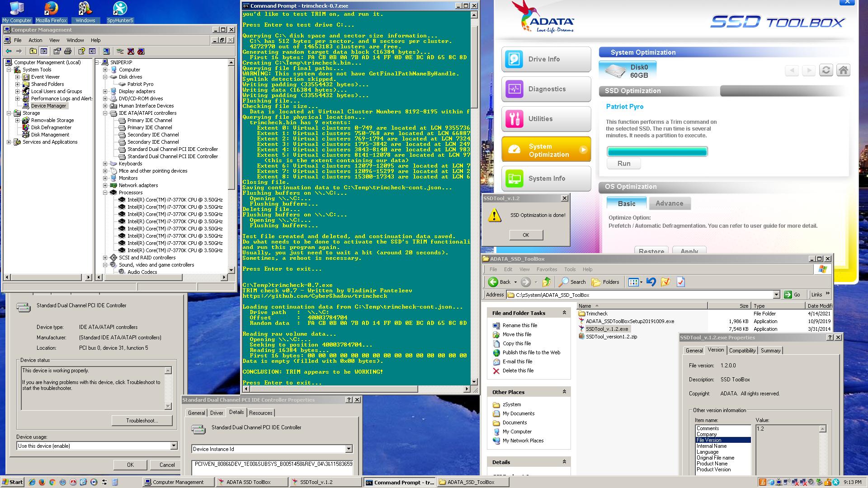Toggle Folders view in Explorer toolbar

click(x=605, y=282)
